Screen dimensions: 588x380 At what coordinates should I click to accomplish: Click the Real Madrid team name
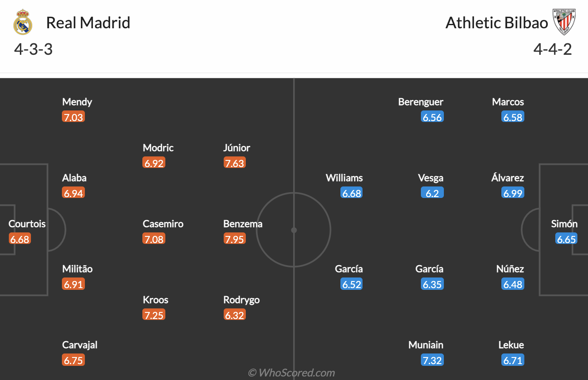(x=89, y=23)
